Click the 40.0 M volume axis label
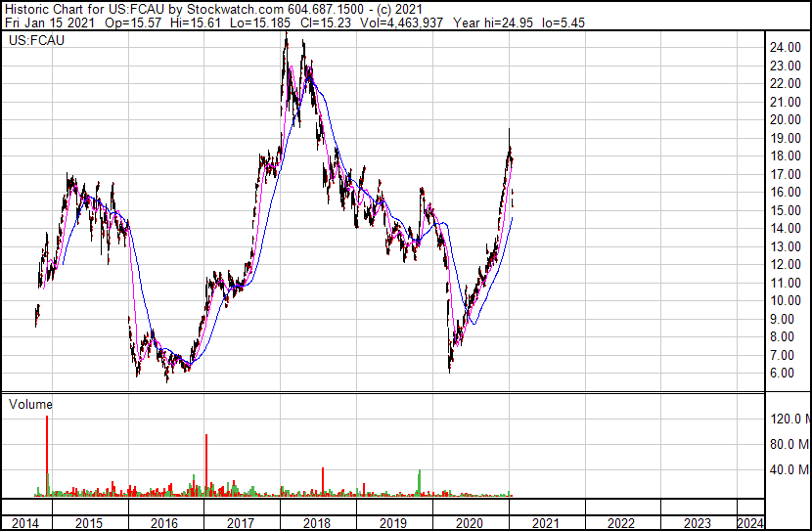This screenshot has height=531, width=812. point(789,469)
